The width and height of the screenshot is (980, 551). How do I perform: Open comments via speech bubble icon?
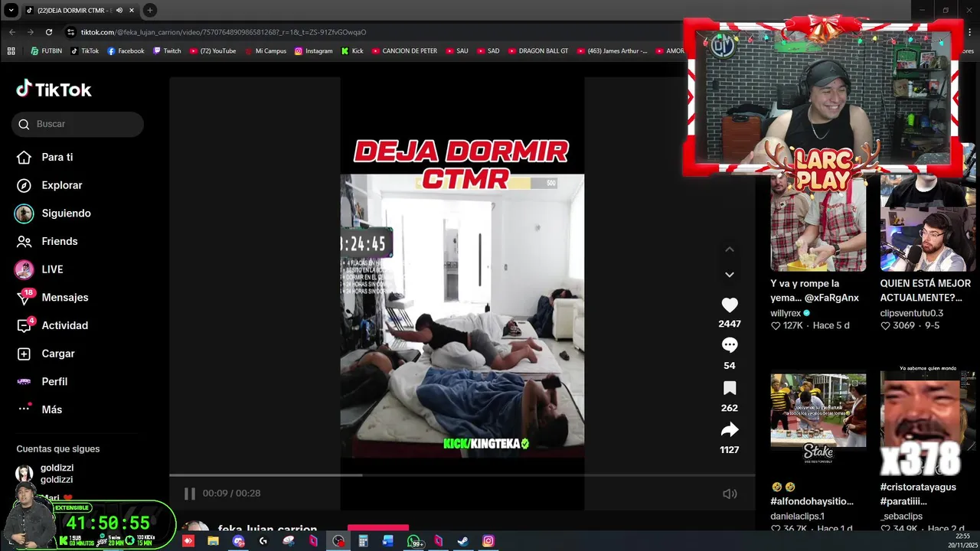[x=730, y=345]
